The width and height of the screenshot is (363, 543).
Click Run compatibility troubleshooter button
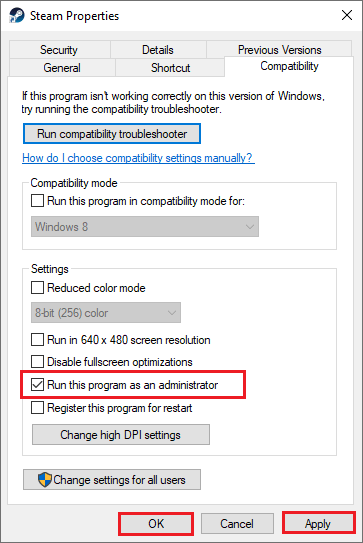[112, 134]
